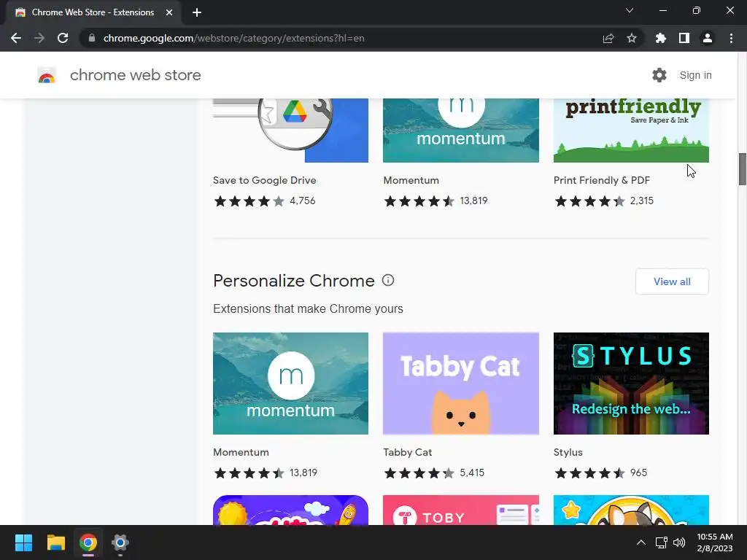This screenshot has width=747, height=560.
Task: Open a new browser tab
Action: point(197,12)
